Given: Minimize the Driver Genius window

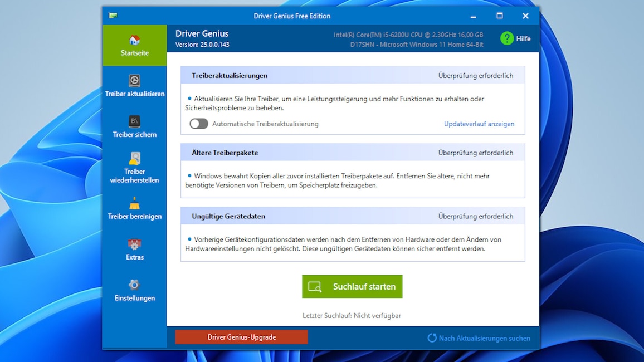Looking at the screenshot, I should [473, 16].
